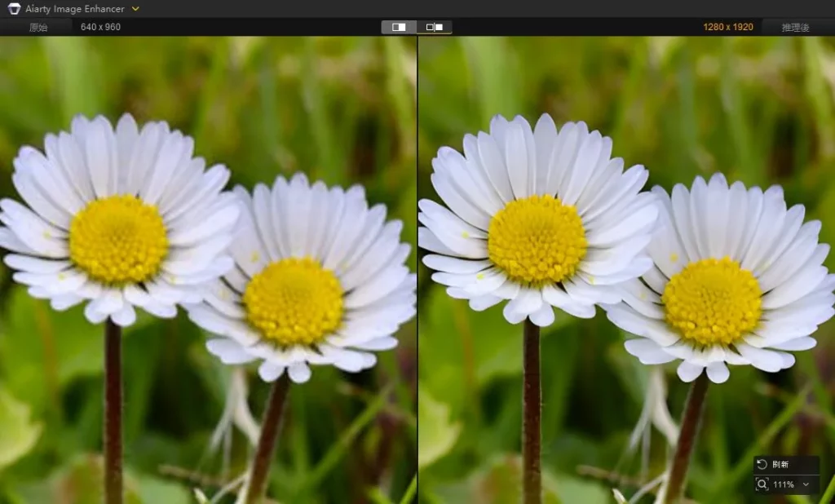Switch to the side-by-side compare view
The width and height of the screenshot is (835, 504).
tap(435, 27)
